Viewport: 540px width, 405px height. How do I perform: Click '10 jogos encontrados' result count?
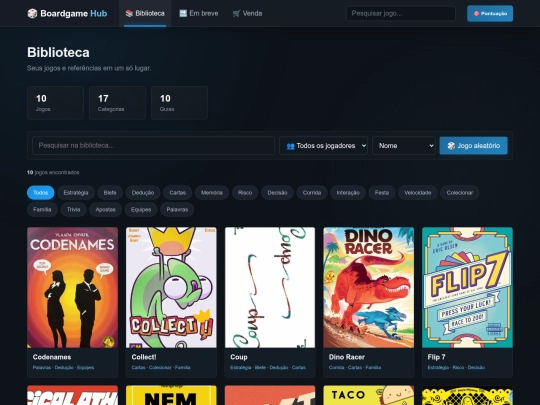coord(53,172)
